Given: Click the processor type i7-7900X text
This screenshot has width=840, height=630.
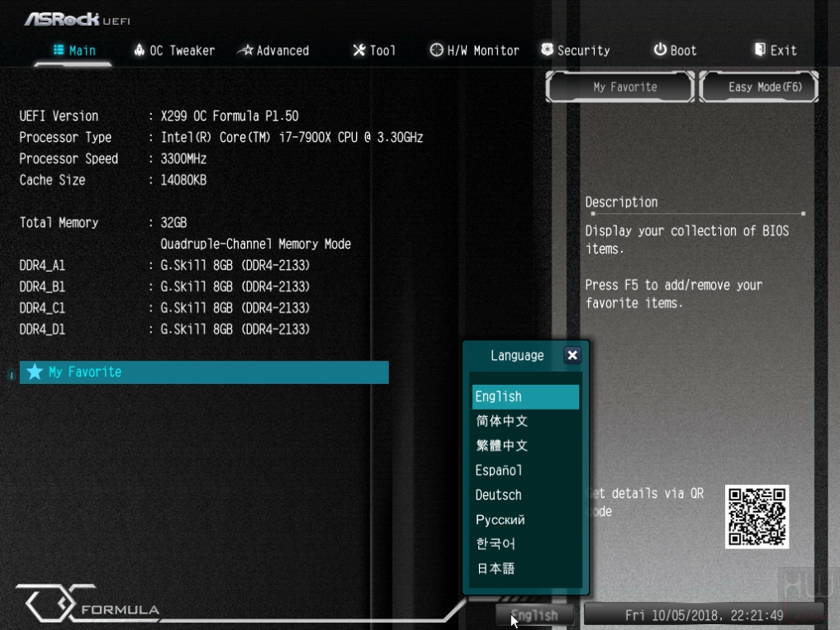Looking at the screenshot, I should click(x=292, y=138).
